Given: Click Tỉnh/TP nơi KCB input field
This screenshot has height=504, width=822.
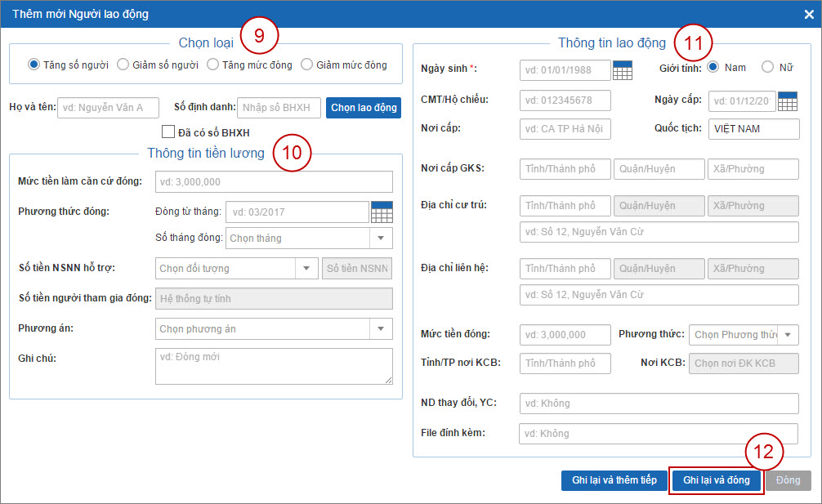Looking at the screenshot, I should (565, 364).
